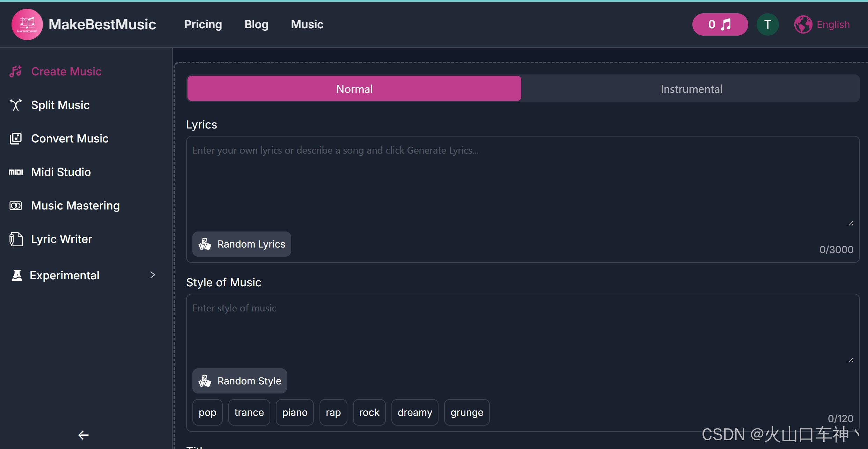Image resolution: width=868 pixels, height=449 pixels.
Task: Open Midi Studio via its icon
Action: click(16, 172)
